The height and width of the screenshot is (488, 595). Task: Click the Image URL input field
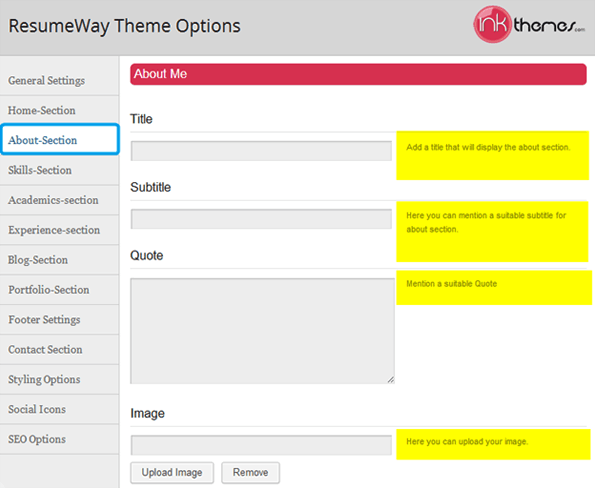261,445
